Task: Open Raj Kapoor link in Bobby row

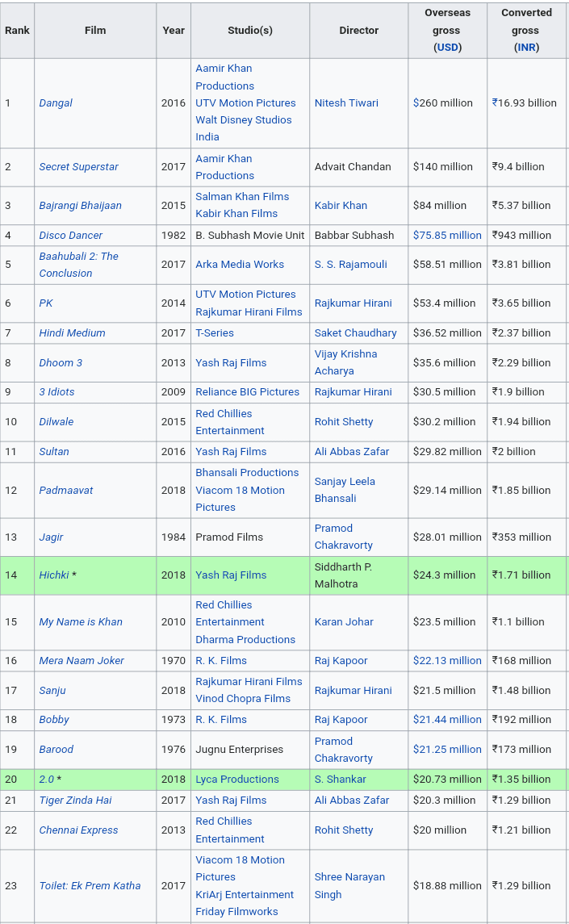Action: [x=341, y=720]
